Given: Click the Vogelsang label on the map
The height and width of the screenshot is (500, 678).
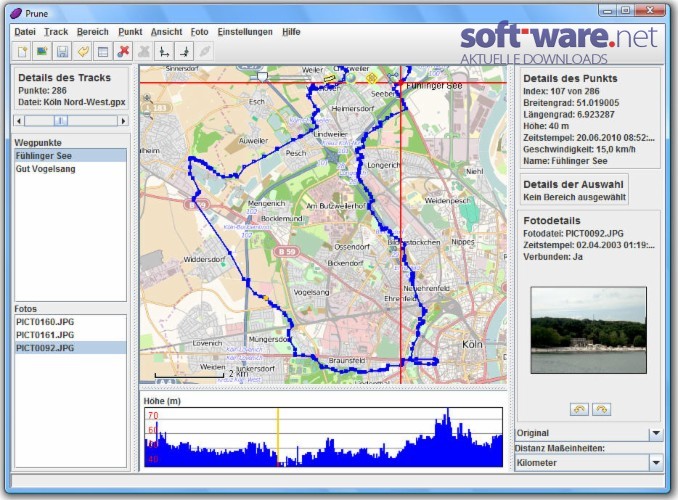Looking at the screenshot, I should click(311, 292).
